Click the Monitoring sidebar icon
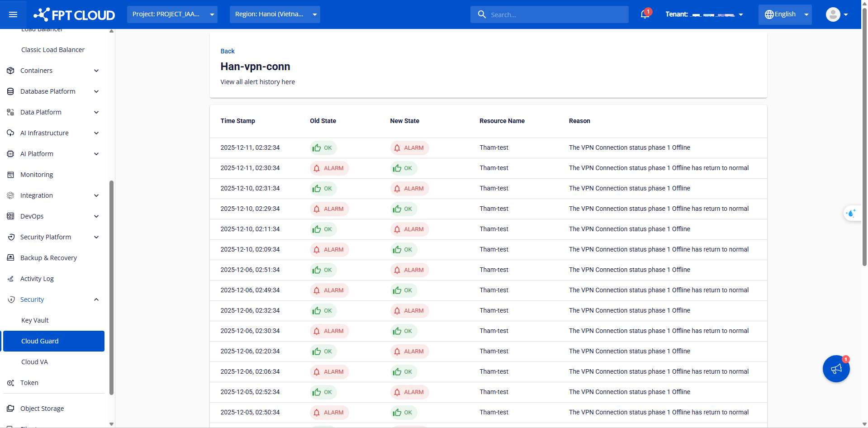Viewport: 868px width, 428px height. 10,175
